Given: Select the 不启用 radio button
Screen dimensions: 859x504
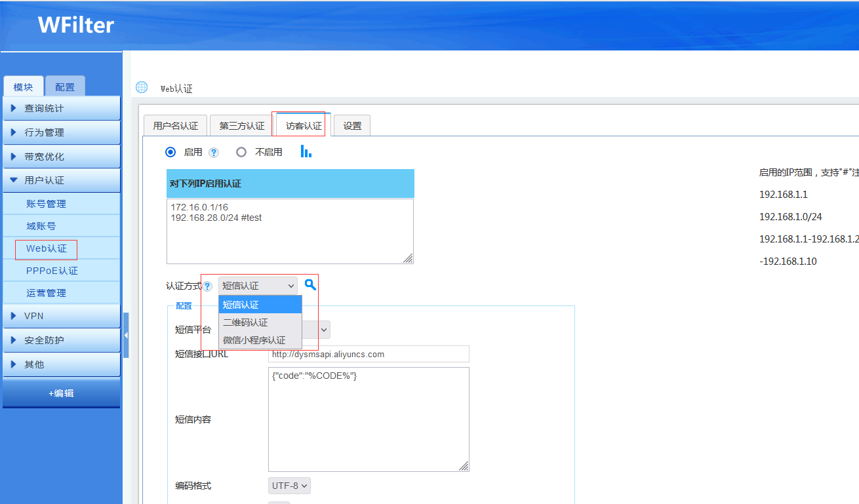Looking at the screenshot, I should tap(241, 152).
